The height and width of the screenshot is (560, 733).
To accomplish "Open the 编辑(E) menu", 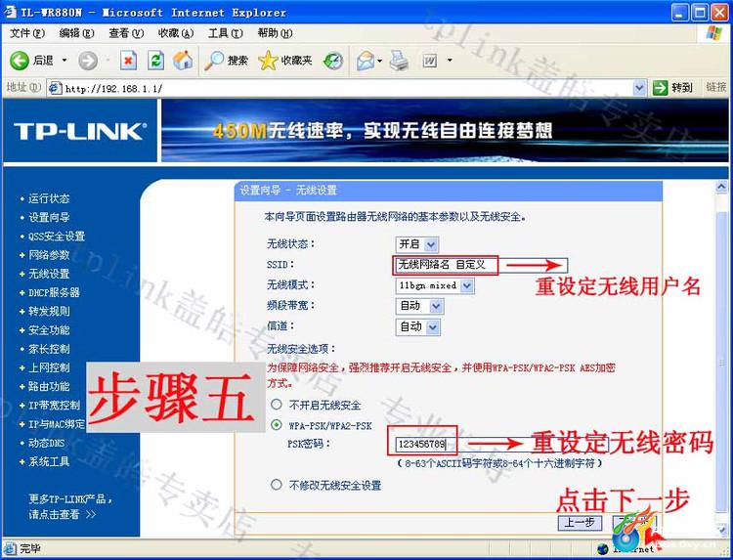I will 76,33.
